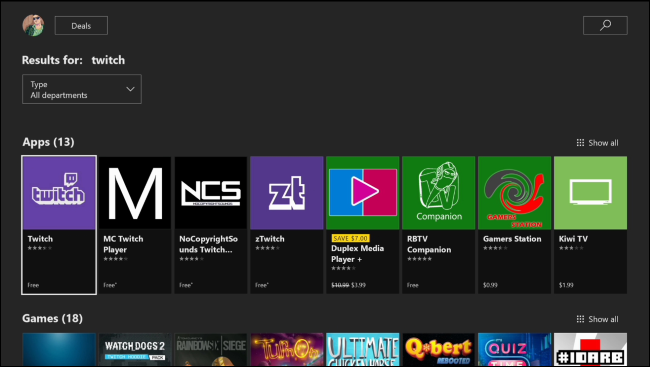This screenshot has height=367, width=650.
Task: Open the MC Twitch Player icon
Action: (x=135, y=193)
